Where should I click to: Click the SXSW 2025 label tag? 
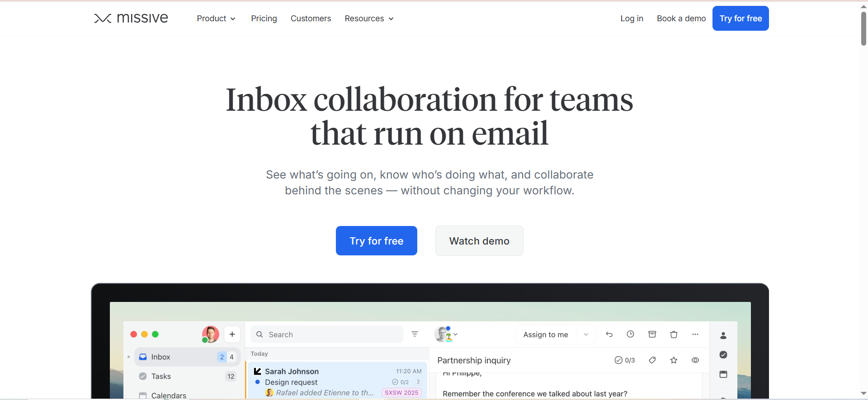click(401, 393)
